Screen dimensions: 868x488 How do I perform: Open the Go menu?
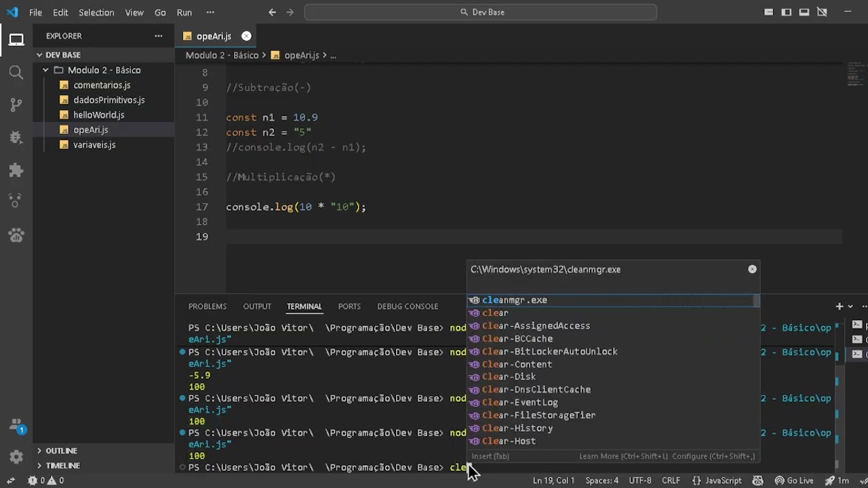point(160,12)
